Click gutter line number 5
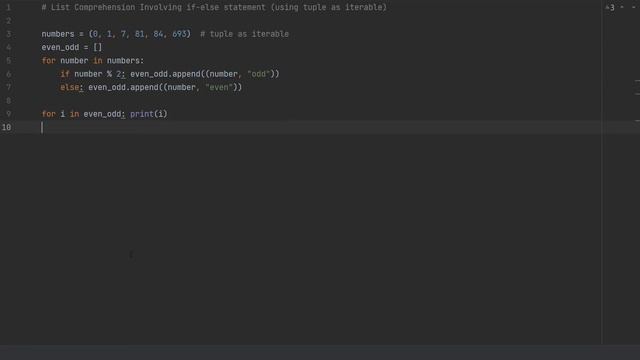 8,61
